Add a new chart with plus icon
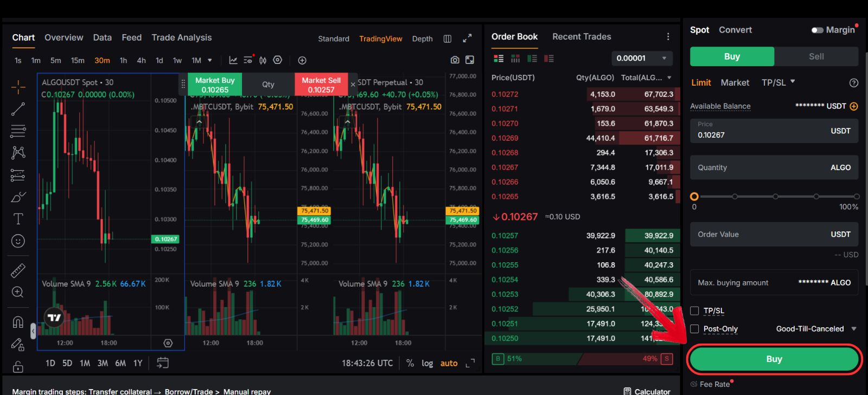This screenshot has width=868, height=395. point(302,60)
